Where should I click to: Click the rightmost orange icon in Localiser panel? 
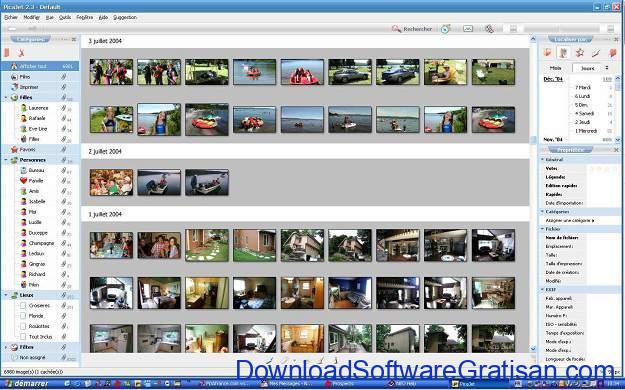tap(613, 52)
